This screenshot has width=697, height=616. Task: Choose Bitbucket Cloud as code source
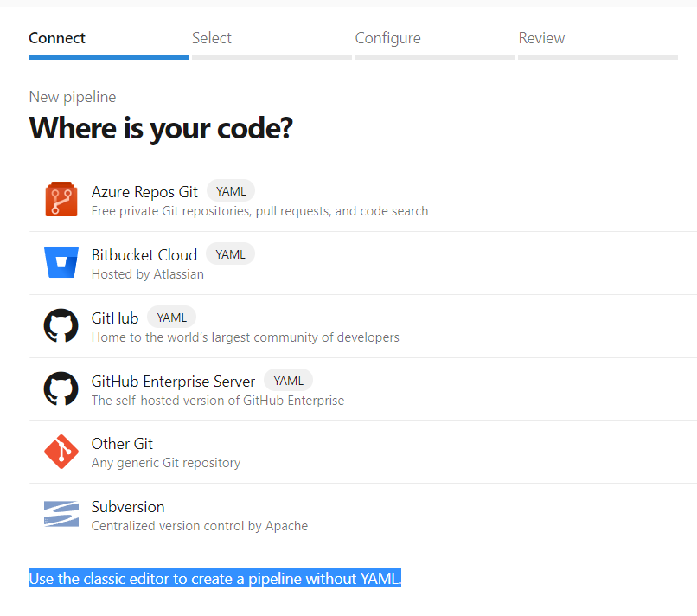pyautogui.click(x=362, y=263)
